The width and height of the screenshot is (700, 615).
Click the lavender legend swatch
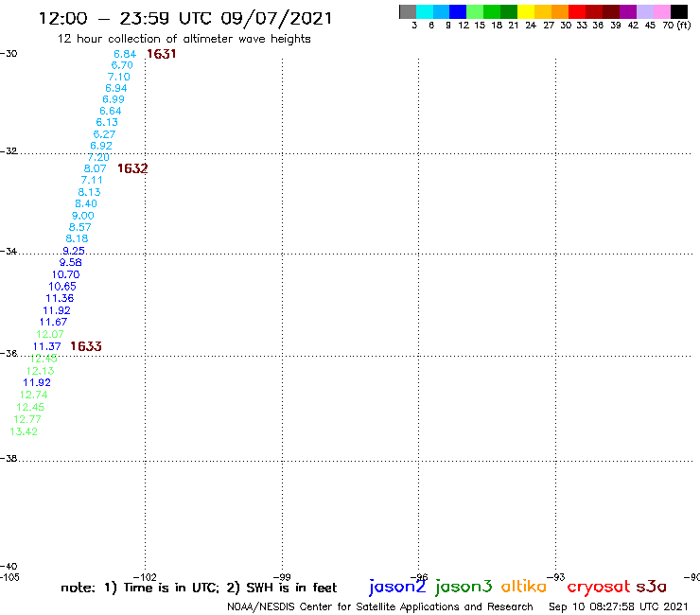[x=645, y=11]
